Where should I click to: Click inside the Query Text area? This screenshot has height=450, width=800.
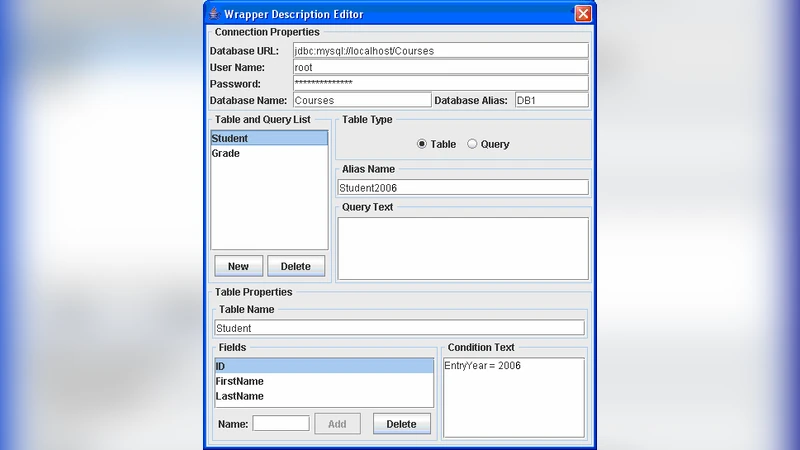(462, 248)
